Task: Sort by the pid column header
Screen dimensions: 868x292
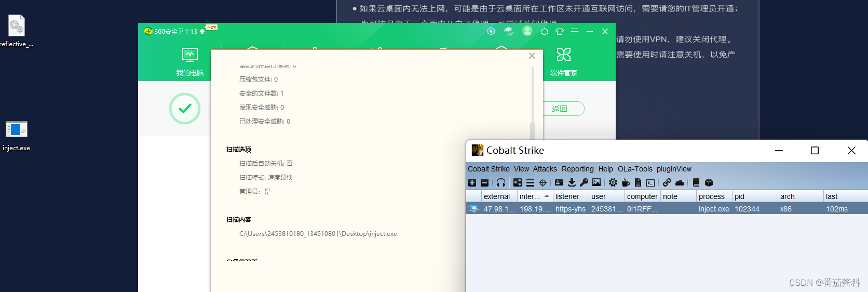Action: point(755,196)
